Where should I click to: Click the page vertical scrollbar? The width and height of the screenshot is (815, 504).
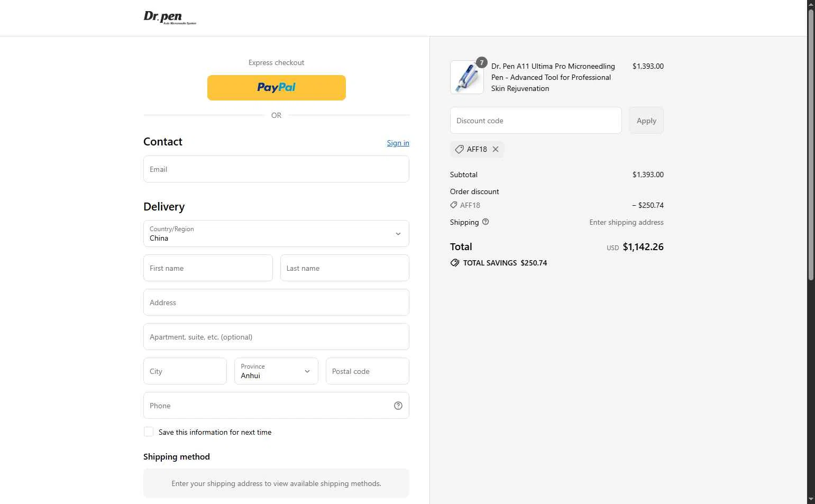[x=811, y=144]
